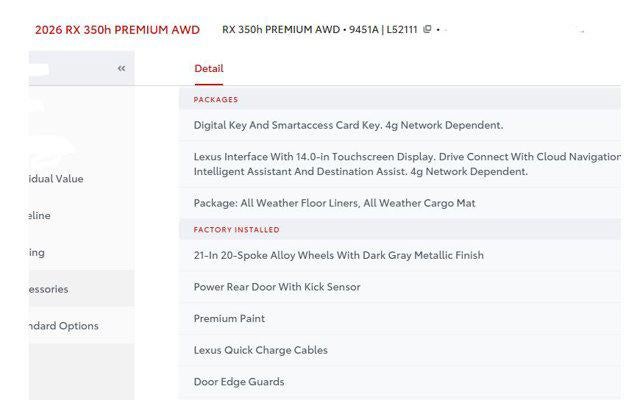
Task: Select Lexus Interface 14.0-in Touchscreen row
Action: (400, 164)
